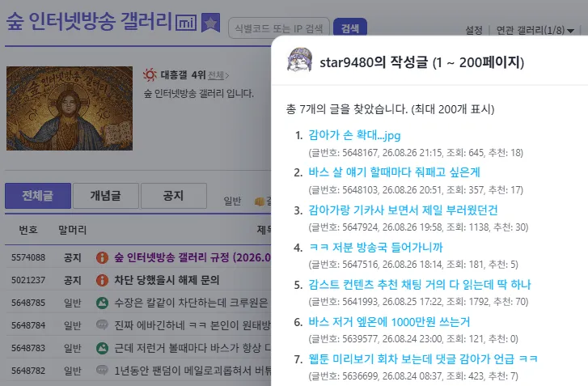
Task: Click the 검색 search button
Action: coord(350,28)
